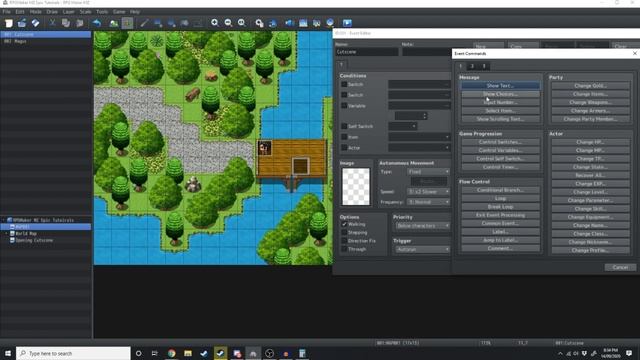Click the event Image preview box

356,187
